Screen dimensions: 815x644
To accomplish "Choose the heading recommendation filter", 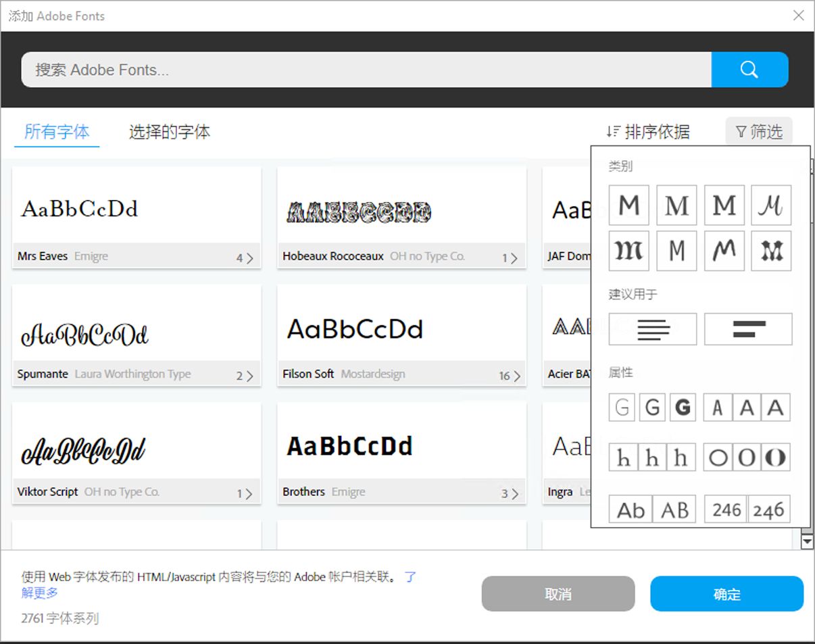I will [748, 329].
